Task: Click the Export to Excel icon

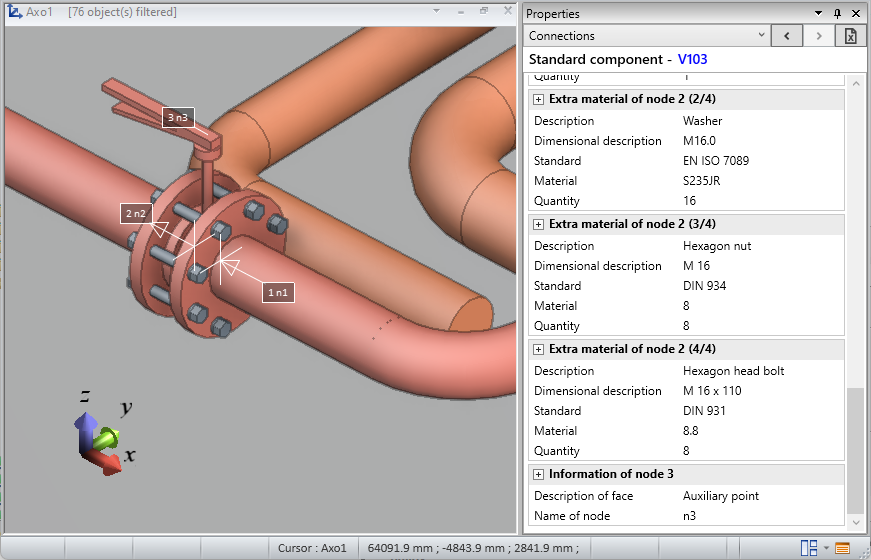Action: pyautogui.click(x=850, y=36)
